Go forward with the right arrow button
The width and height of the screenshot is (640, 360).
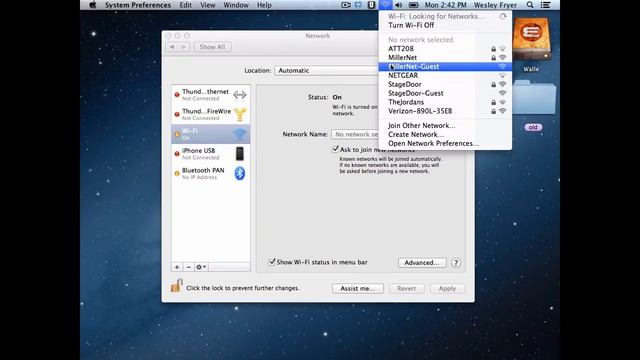(184, 47)
